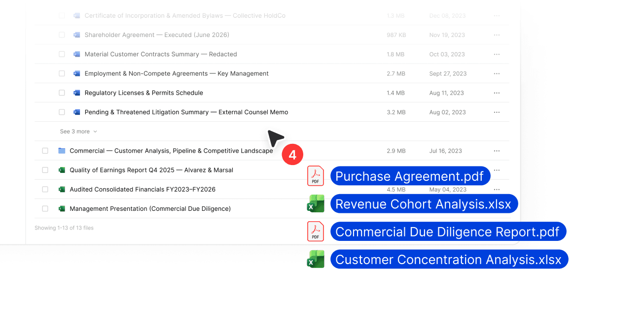Image resolution: width=644 pixels, height=335 pixels.
Task: Click the Revenue Cohort Analysis.xlsx label
Action: [424, 204]
